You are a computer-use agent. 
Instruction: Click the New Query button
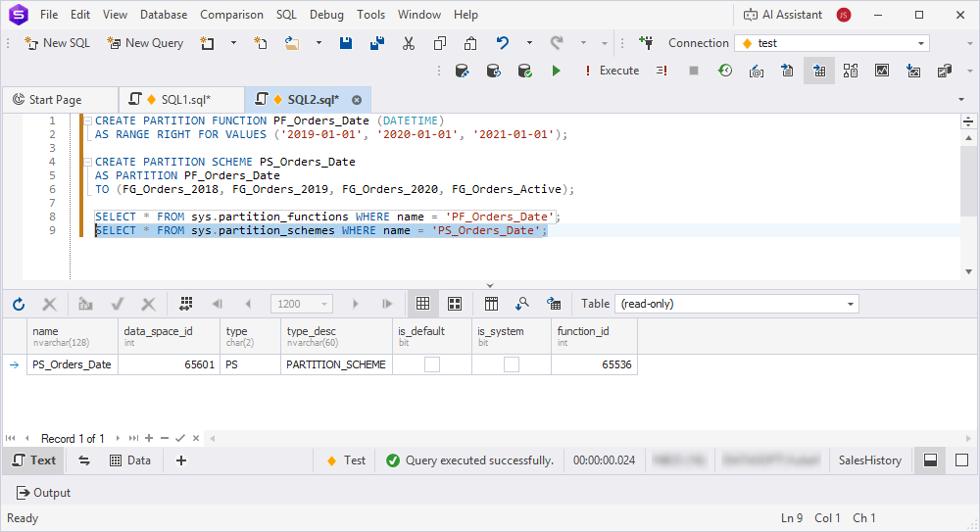[x=145, y=43]
